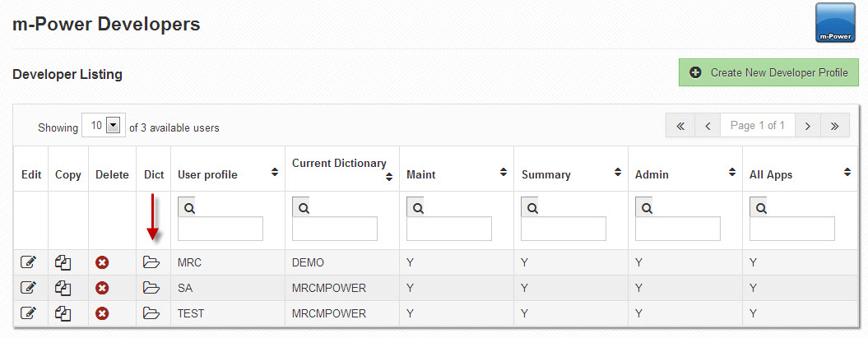
Task: Open dictionary folder icon for SA
Action: click(151, 288)
